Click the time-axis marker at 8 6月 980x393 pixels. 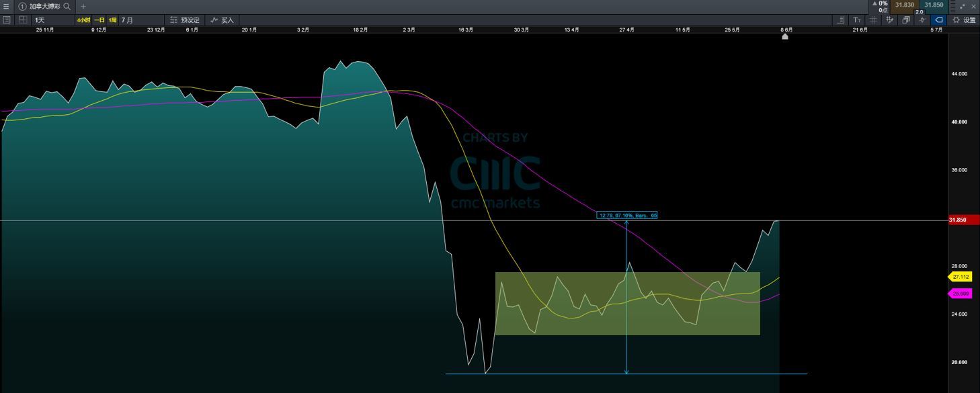(785, 37)
